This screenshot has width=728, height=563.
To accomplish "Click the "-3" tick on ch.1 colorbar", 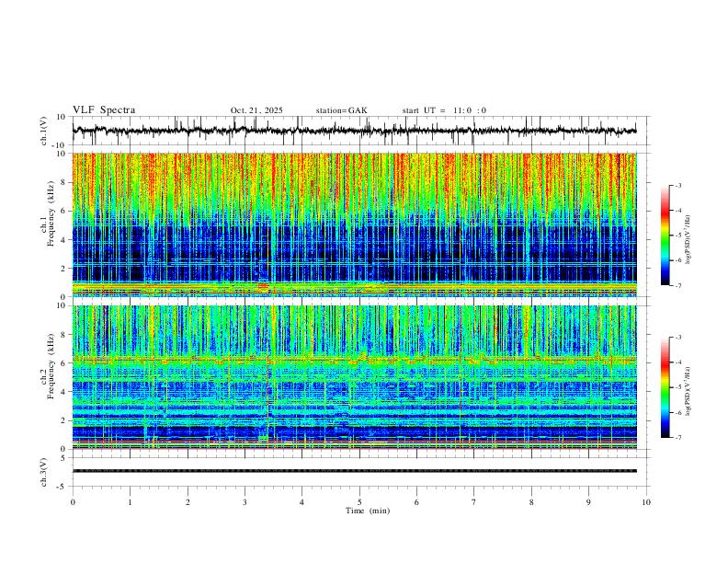I will (x=678, y=185).
